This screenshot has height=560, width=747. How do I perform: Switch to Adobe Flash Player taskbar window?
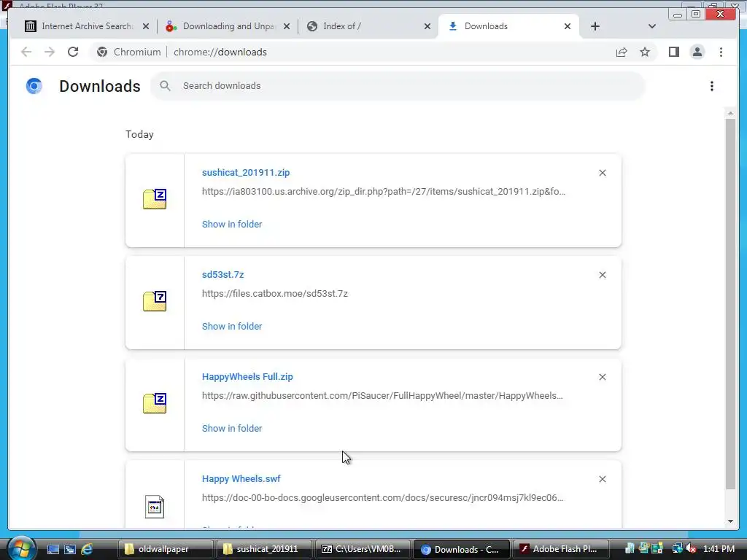561,549
